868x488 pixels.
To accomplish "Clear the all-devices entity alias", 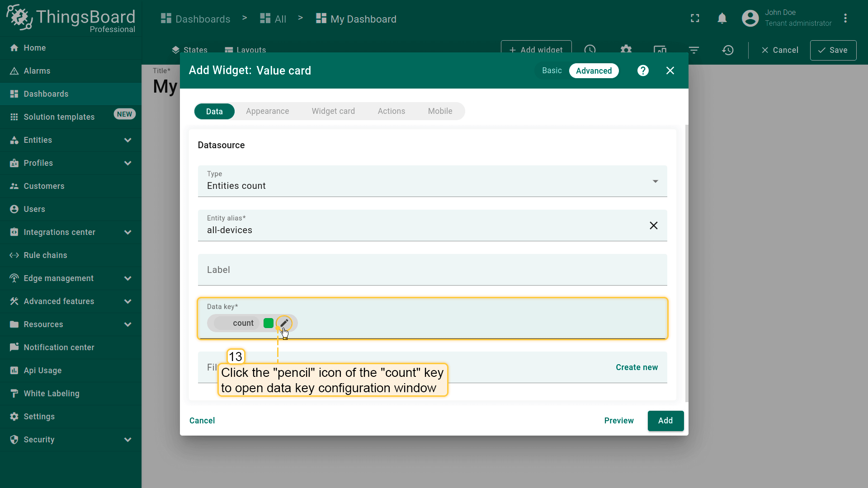I will tap(653, 225).
